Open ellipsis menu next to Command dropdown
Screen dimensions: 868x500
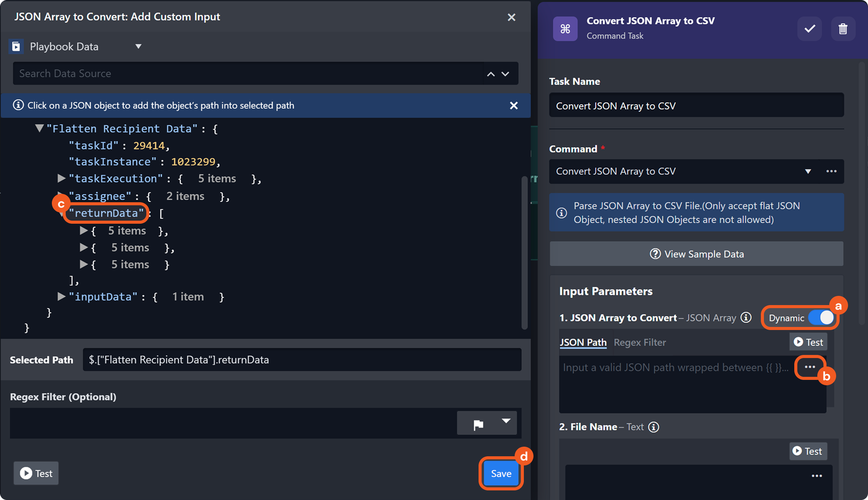(831, 171)
